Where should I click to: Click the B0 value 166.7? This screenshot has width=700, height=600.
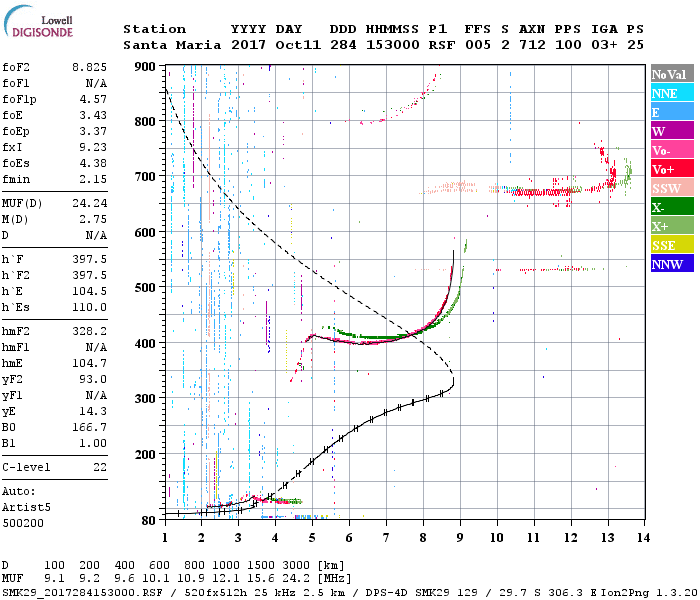click(89, 427)
